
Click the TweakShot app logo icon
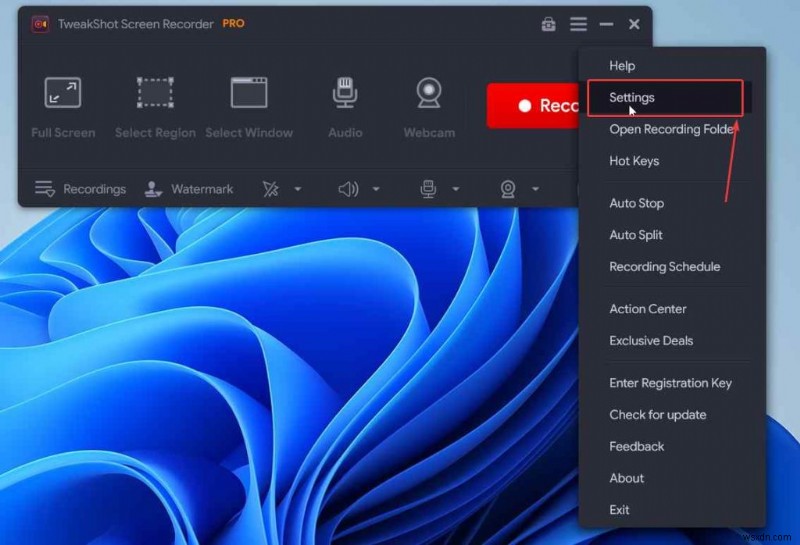pyautogui.click(x=40, y=24)
